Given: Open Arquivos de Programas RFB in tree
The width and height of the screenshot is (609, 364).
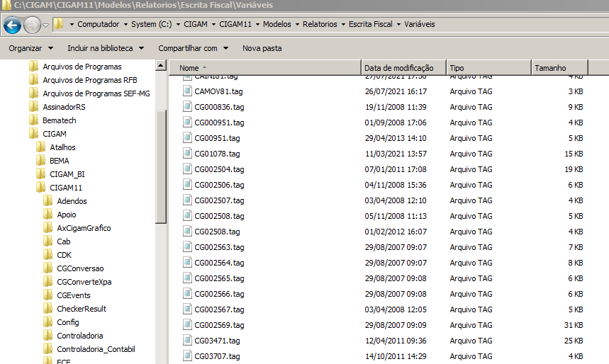Looking at the screenshot, I should pos(90,80).
